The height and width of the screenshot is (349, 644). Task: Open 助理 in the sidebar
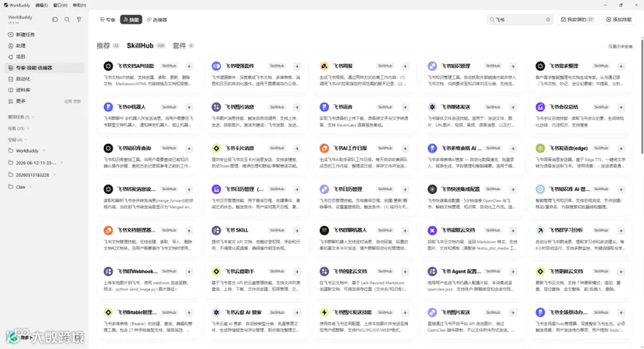coord(45,46)
